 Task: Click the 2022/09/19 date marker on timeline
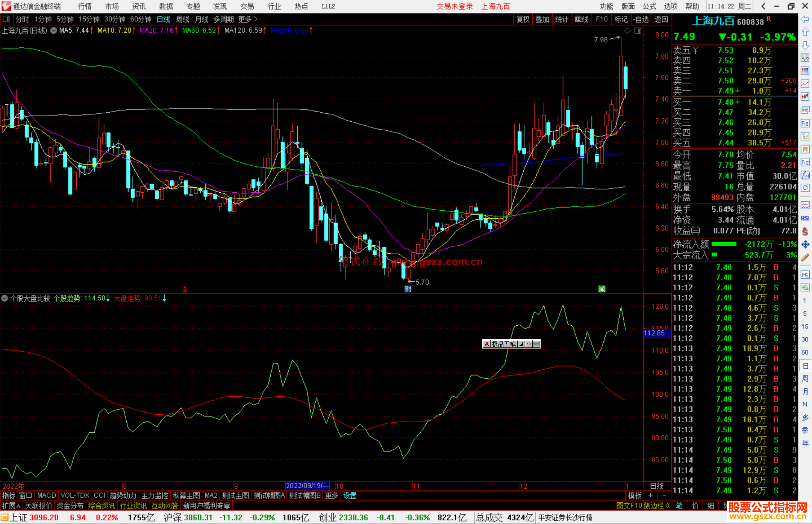point(307,486)
